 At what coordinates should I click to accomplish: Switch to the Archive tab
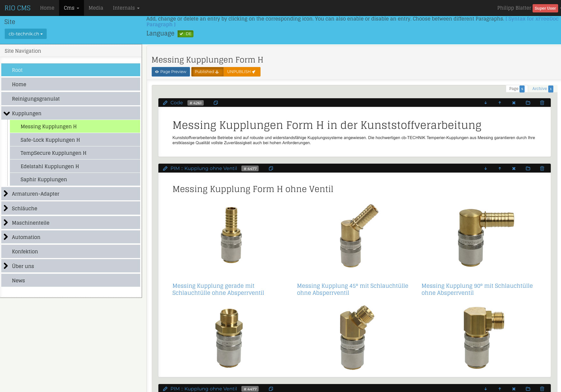(x=542, y=89)
